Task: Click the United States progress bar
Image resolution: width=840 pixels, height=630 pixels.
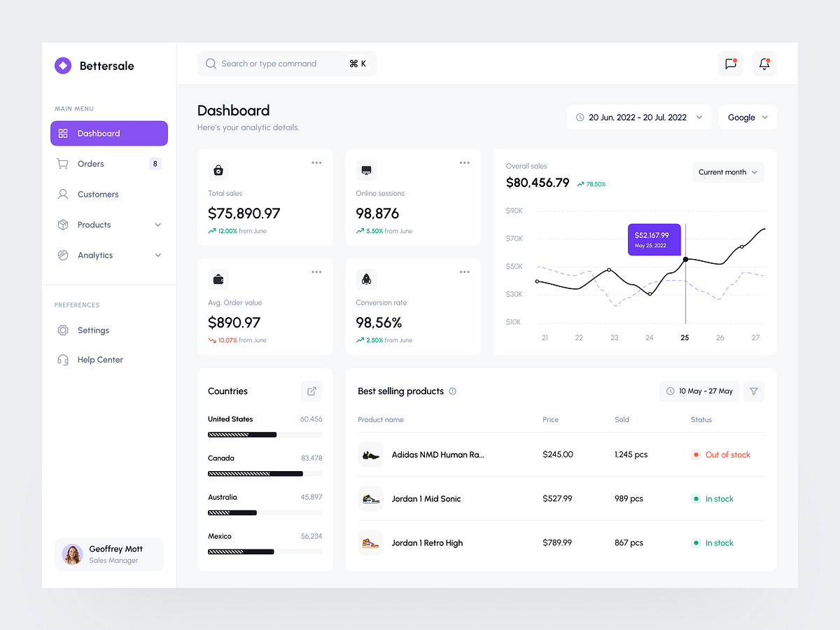Action: [265, 435]
